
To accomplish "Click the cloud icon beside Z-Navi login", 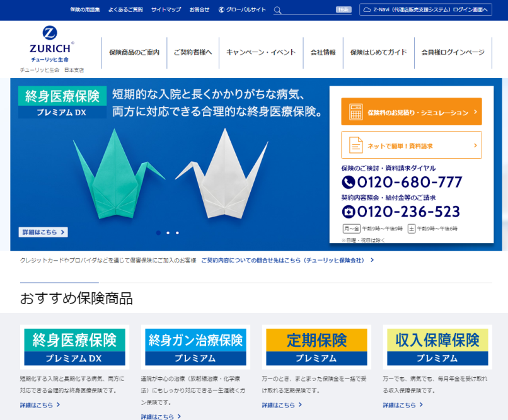I will [367, 9].
